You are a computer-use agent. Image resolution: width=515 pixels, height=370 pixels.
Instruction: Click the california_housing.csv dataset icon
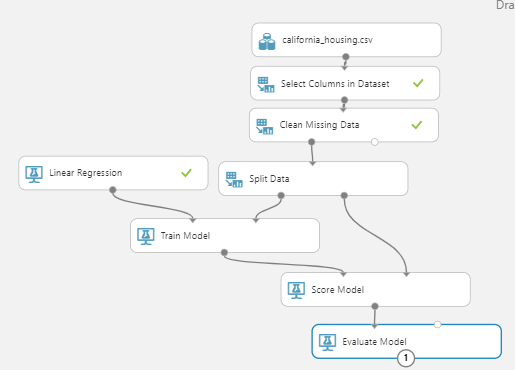(267, 42)
